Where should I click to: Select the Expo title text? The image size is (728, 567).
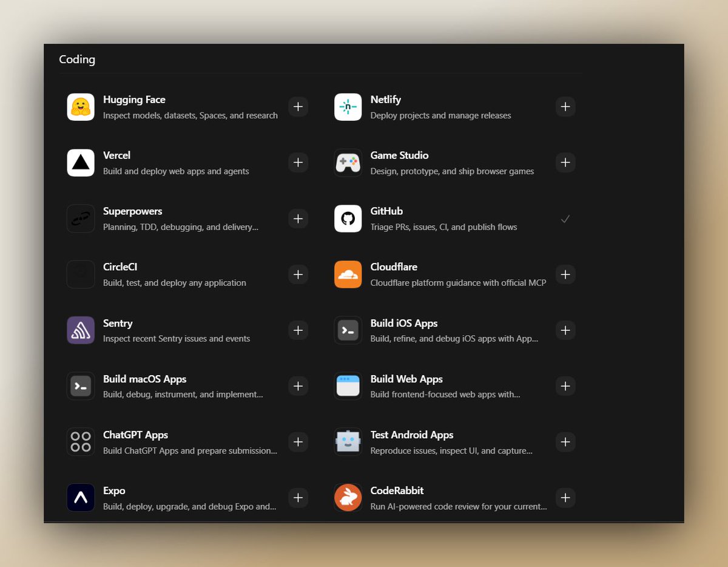tap(114, 491)
